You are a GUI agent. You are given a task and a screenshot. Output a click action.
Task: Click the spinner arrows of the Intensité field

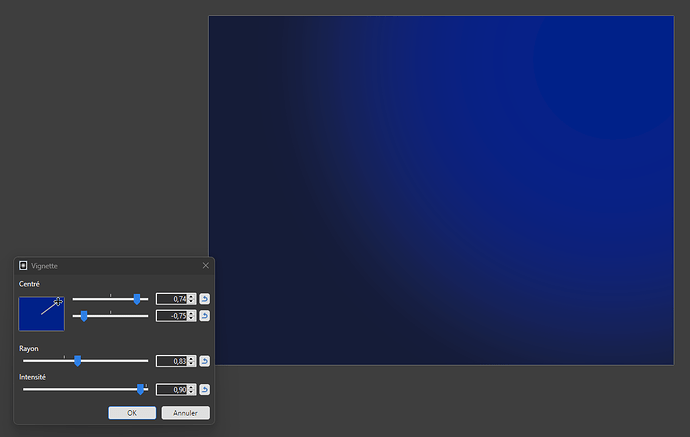click(191, 389)
